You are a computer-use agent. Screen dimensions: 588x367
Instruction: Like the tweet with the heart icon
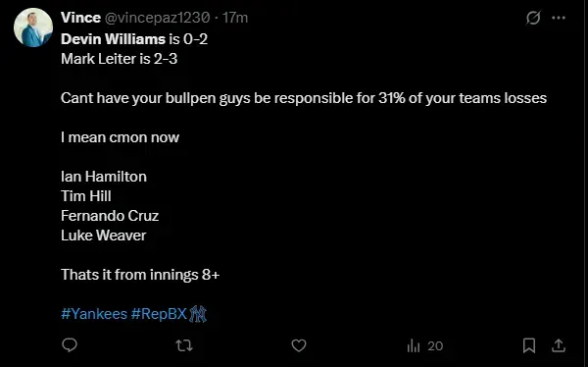299,345
